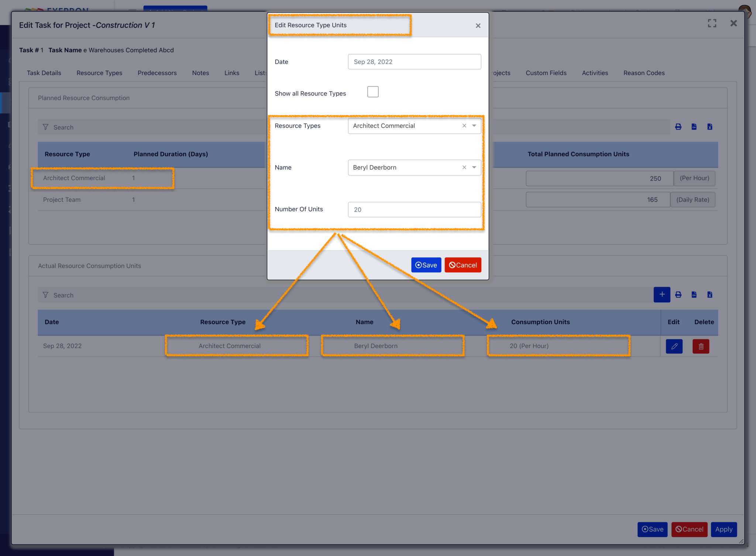Screen dimensions: 756x556
Task: Export Planned Resource Consumption to Excel
Action: (x=710, y=127)
